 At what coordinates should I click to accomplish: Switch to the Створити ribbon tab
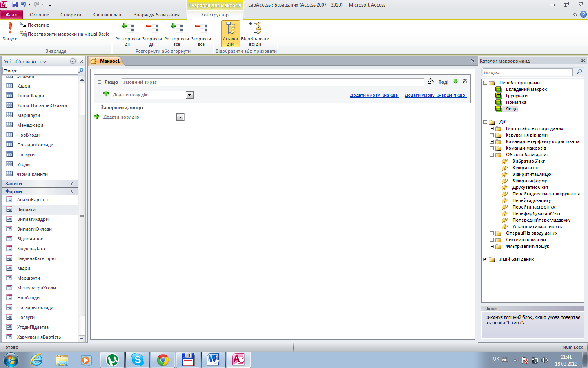tap(71, 15)
